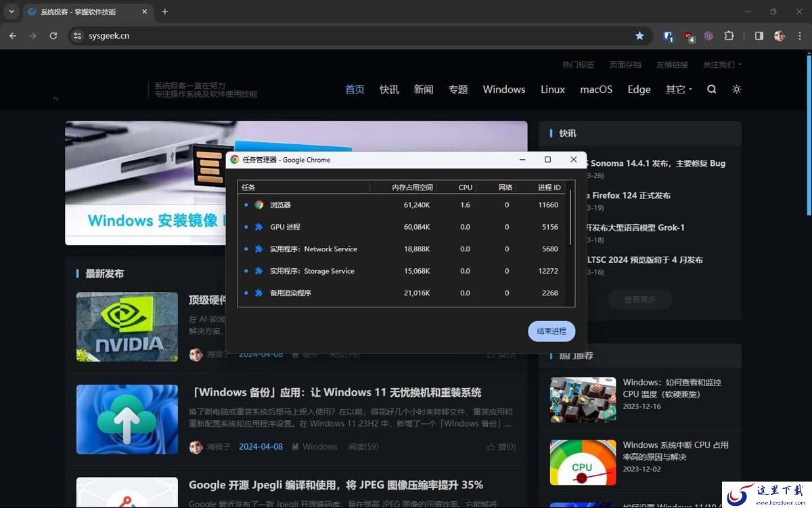
Task: Click the cloud upload article thumbnail
Action: [127, 419]
